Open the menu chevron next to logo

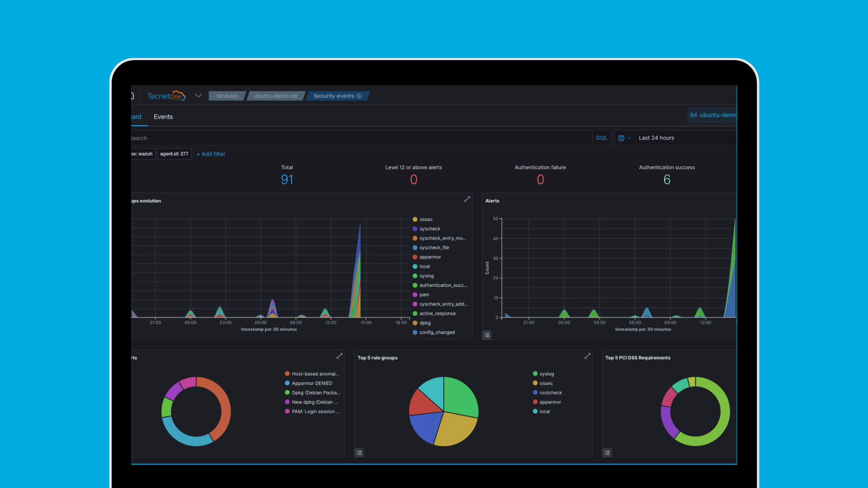pyautogui.click(x=198, y=96)
